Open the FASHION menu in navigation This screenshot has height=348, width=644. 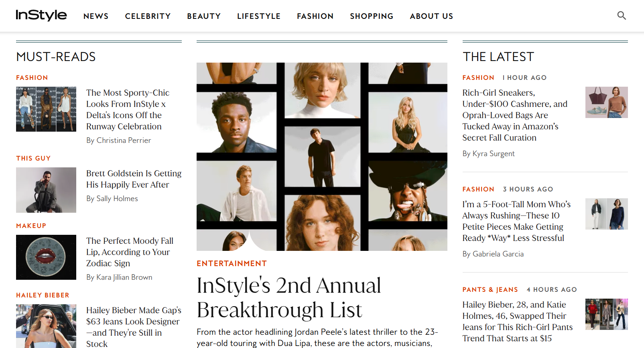(315, 16)
